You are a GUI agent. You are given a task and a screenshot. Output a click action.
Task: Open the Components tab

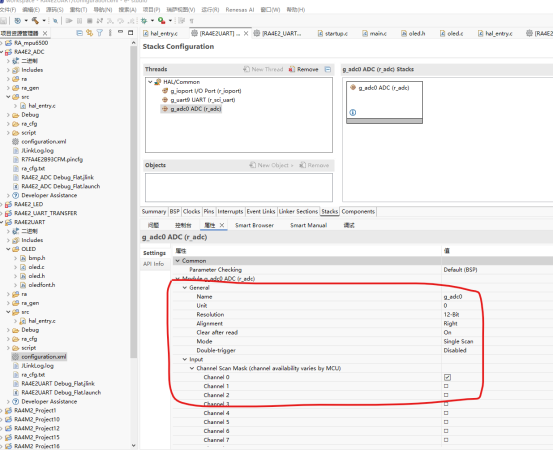point(358,211)
